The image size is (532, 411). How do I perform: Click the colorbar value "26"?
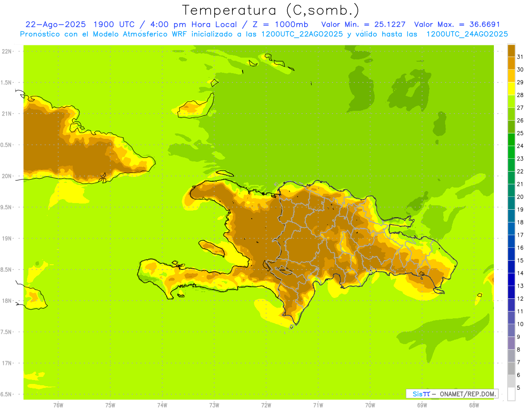[520, 120]
